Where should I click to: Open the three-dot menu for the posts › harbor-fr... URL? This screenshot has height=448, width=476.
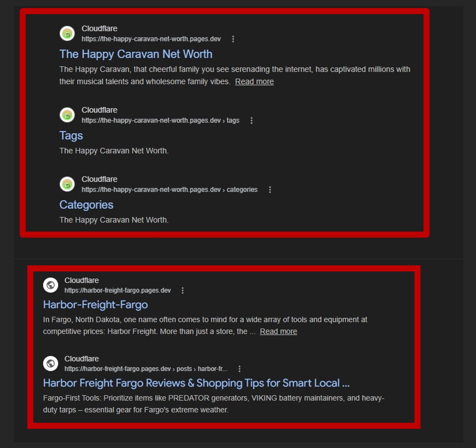[x=240, y=369]
